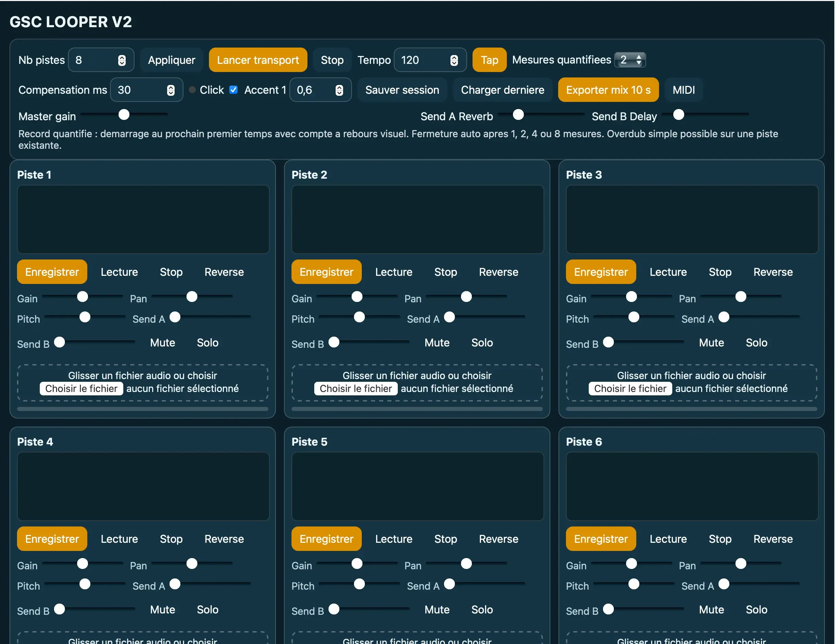Play Piste 5 with Lecture
835x644 pixels.
393,539
